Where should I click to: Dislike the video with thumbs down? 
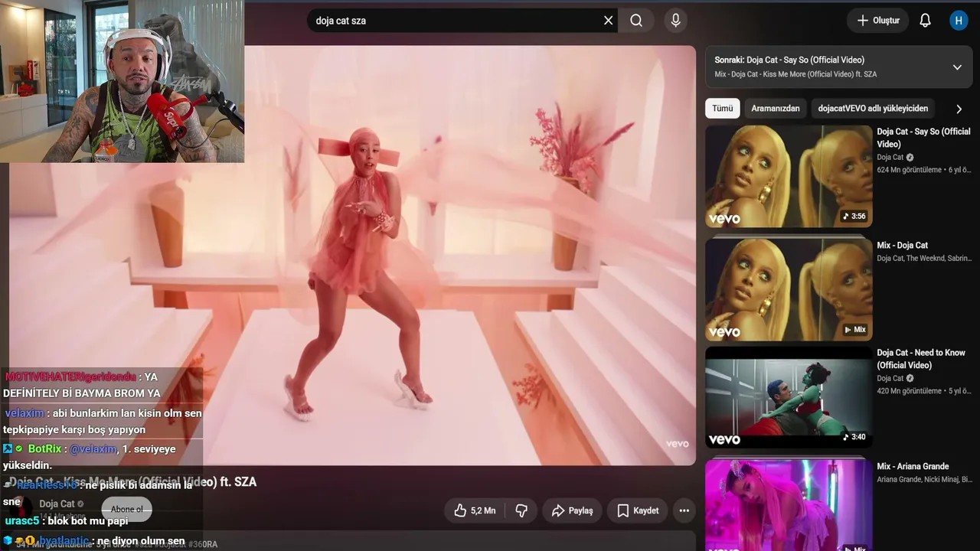point(521,510)
